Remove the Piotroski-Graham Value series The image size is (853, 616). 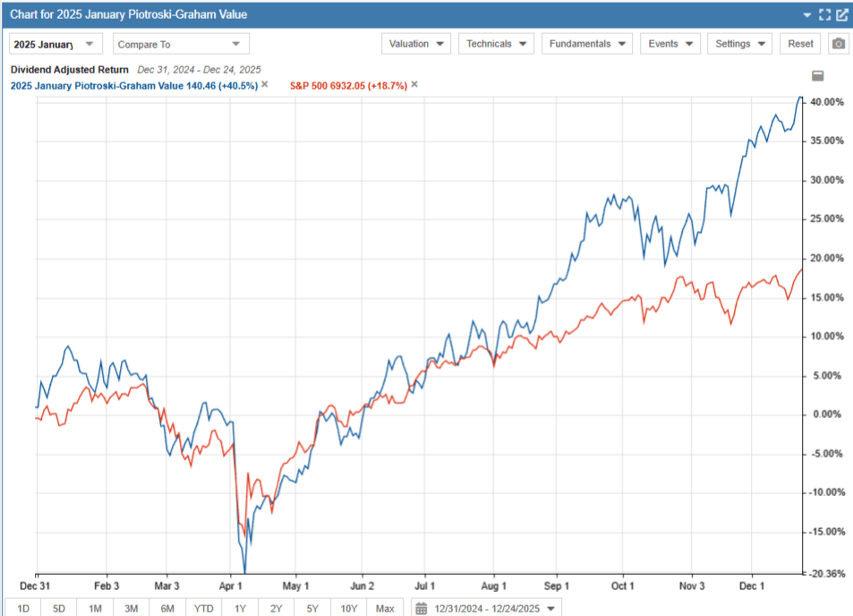[x=265, y=84]
